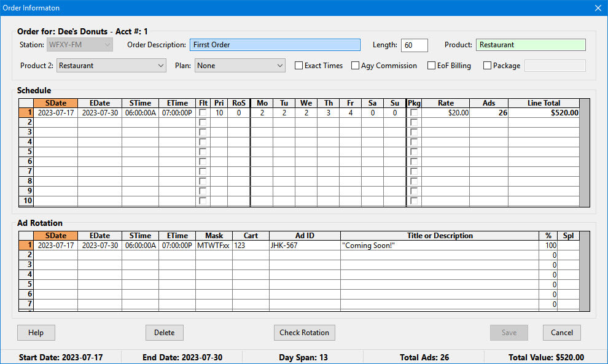Screen dimensions: 608x364
Task: Close the Order Information dialog window
Action: tap(598, 8)
